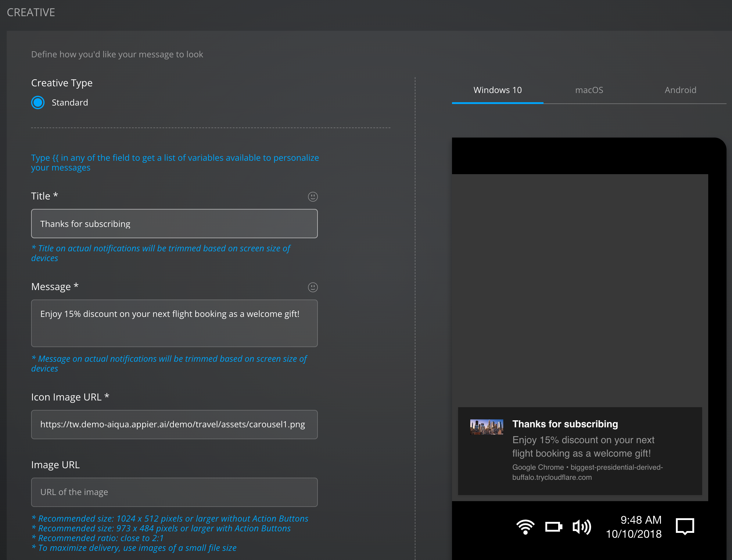Viewport: 732px width, 560px height.
Task: Switch to the Windows 10 preview tab
Action: tap(497, 90)
